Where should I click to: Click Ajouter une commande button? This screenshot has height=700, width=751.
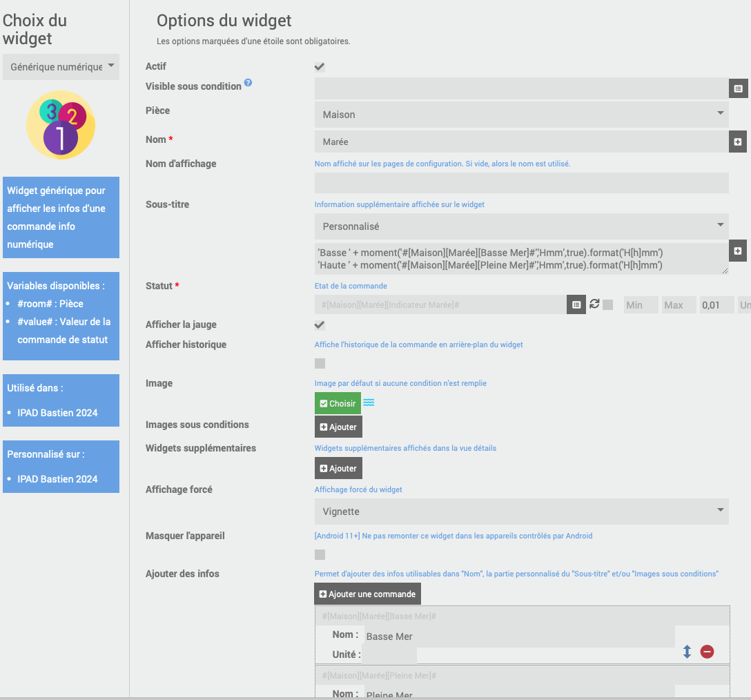[x=367, y=594]
